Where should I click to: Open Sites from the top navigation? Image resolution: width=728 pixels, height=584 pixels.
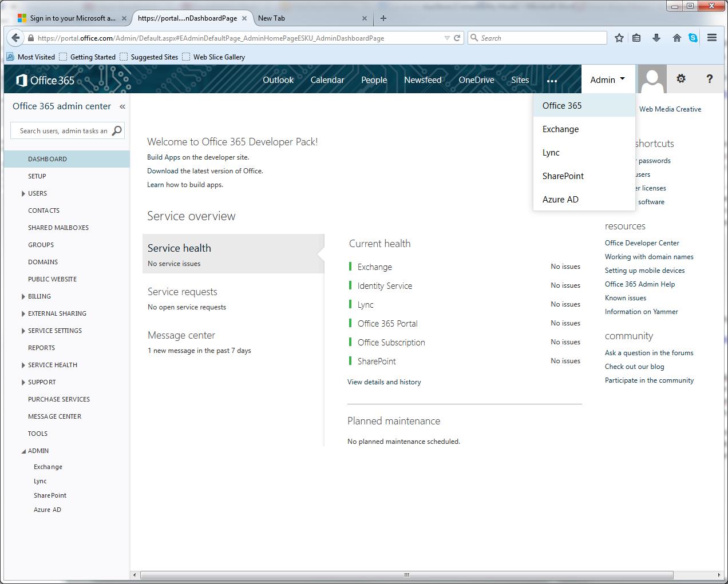tap(520, 80)
